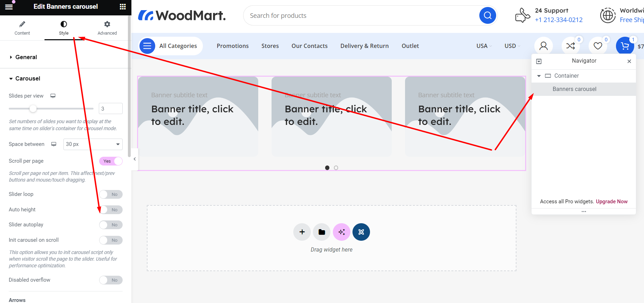Select the second carousel pagination dot
This screenshot has height=303, width=644.
click(336, 168)
